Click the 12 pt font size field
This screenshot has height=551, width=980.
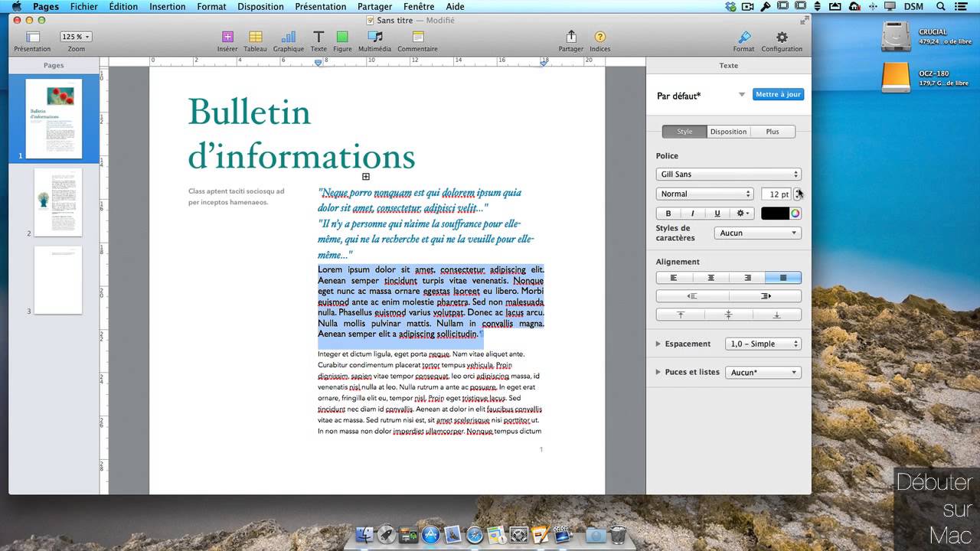[x=776, y=194]
